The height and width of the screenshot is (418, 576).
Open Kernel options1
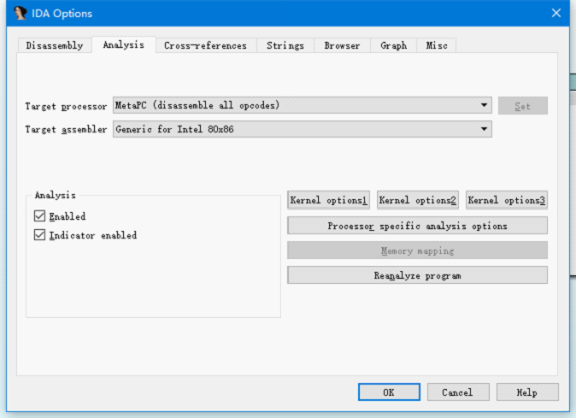[328, 200]
